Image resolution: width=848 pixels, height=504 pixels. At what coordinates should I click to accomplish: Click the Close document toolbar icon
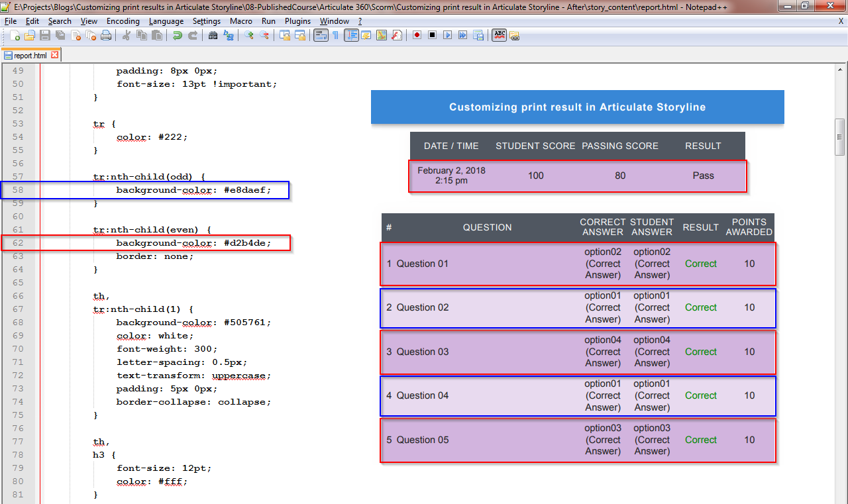(76, 35)
